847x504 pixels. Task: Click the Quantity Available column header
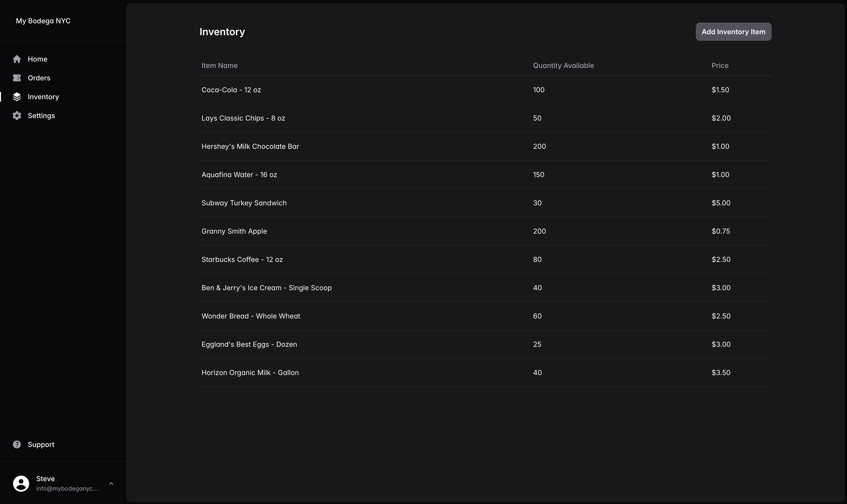pos(563,65)
